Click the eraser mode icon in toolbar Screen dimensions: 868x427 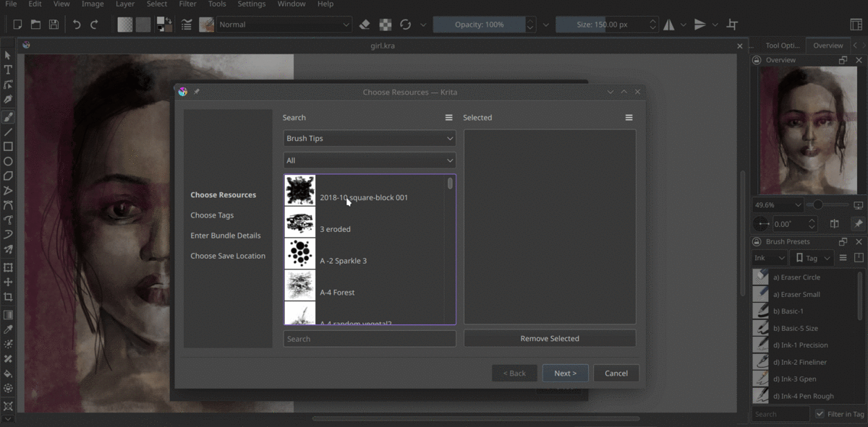tap(365, 25)
